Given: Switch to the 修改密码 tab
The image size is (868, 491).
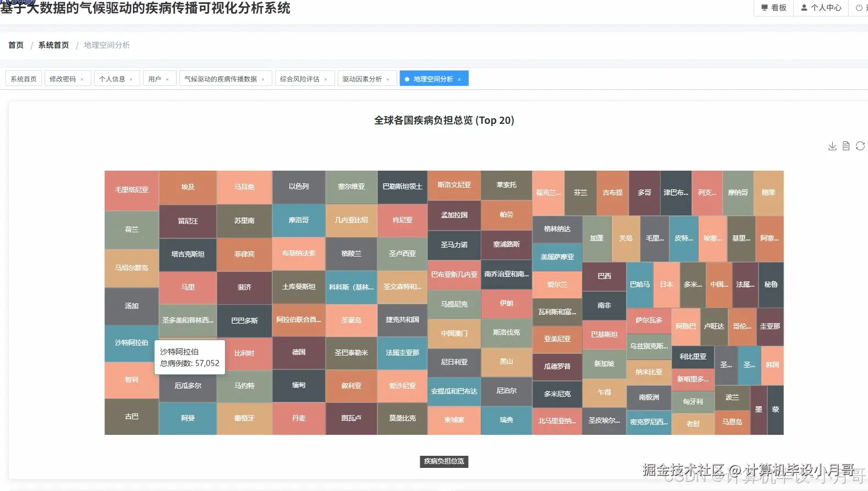Looking at the screenshot, I should (68, 79).
